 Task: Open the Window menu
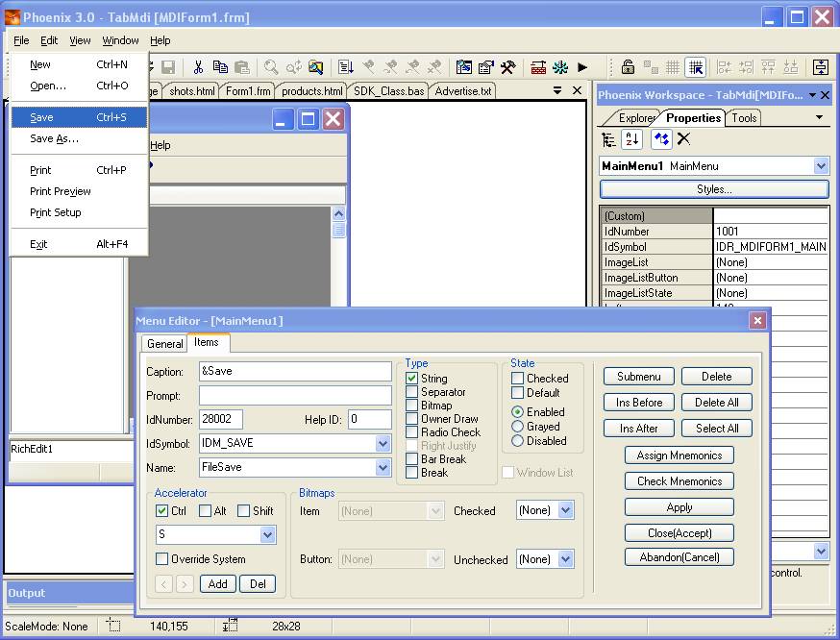120,40
